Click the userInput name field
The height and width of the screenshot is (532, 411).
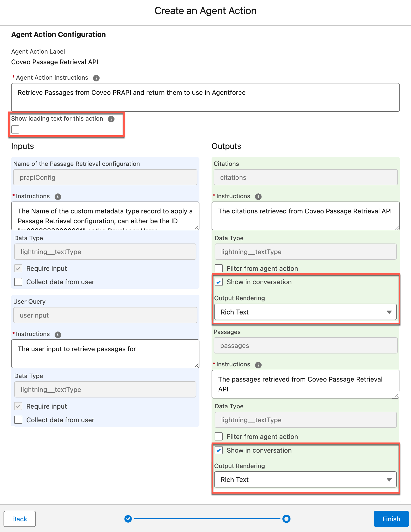click(x=105, y=315)
